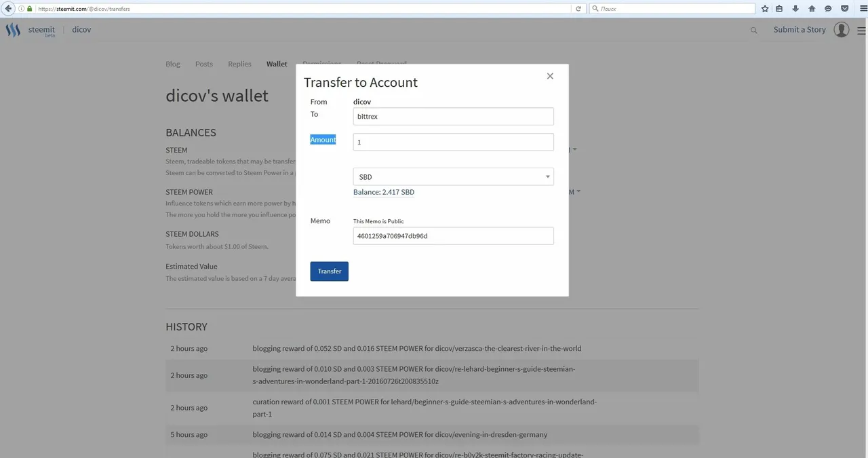This screenshot has height=458, width=868.
Task: Switch to the Blog tab
Action: [173, 64]
